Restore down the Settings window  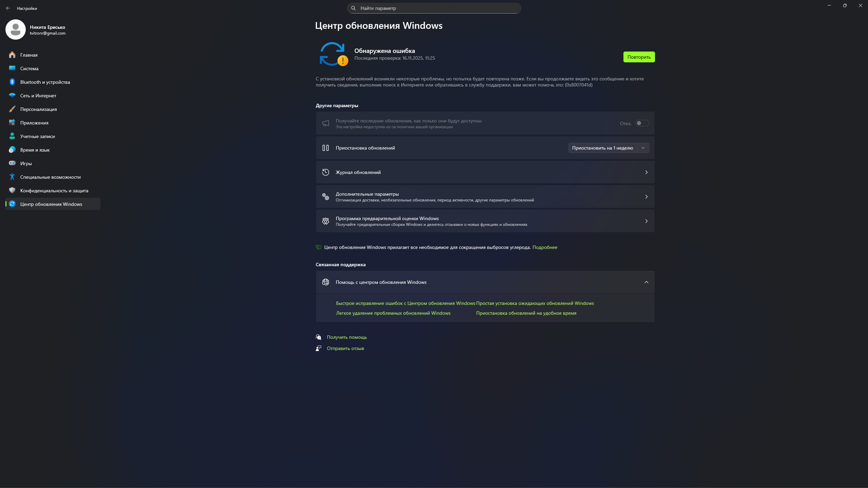(845, 5)
